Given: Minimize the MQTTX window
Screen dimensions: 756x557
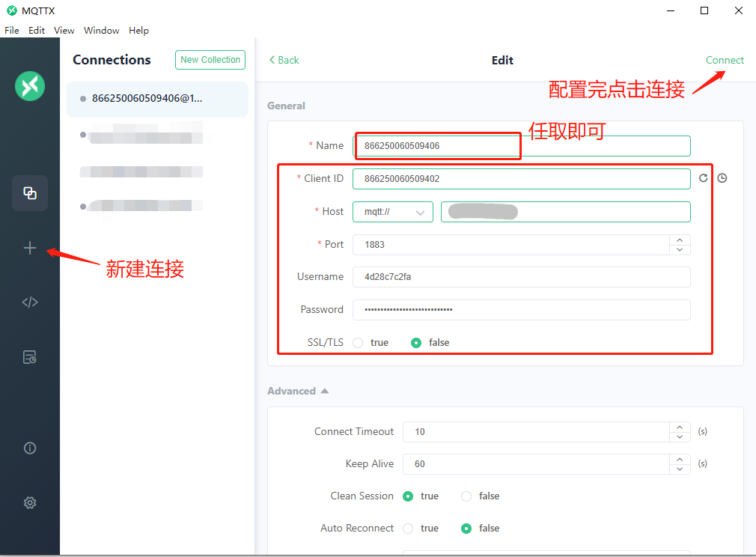Looking at the screenshot, I should click(x=670, y=10).
